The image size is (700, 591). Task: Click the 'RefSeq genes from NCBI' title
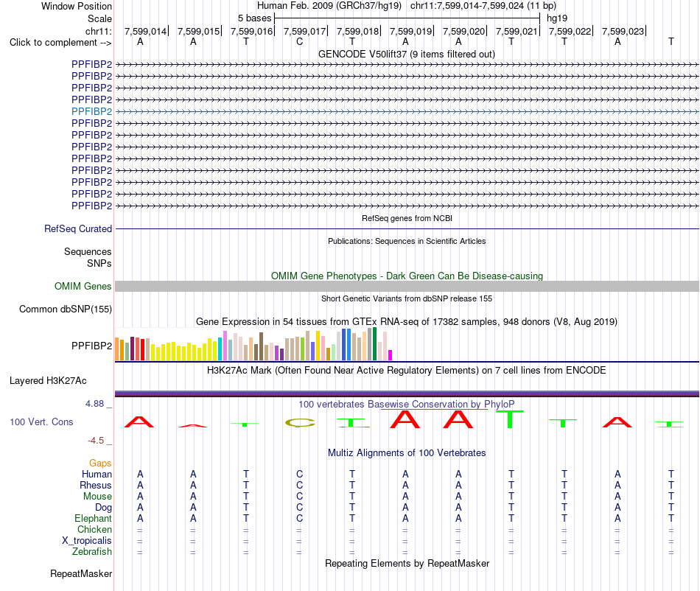(407, 218)
